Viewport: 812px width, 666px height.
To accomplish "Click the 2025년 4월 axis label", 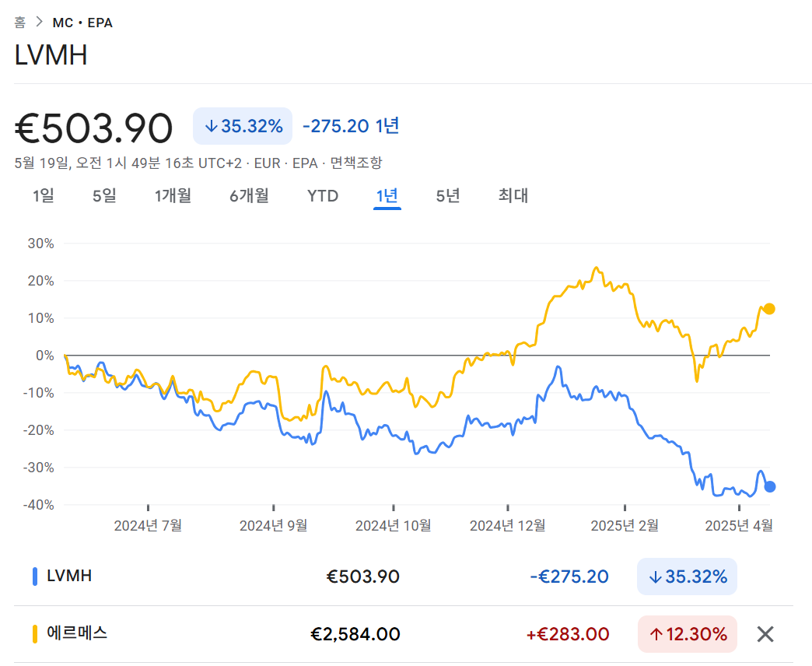I will (x=739, y=526).
